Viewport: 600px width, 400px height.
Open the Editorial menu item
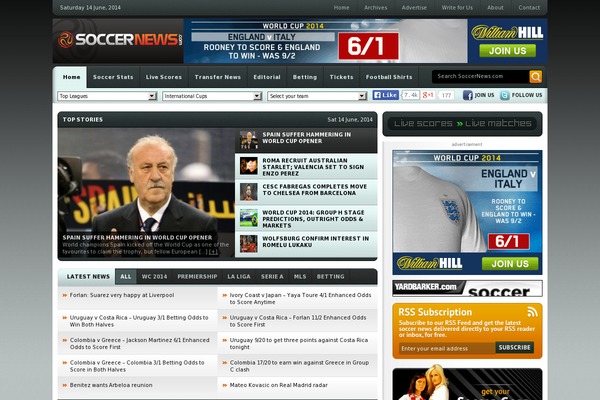267,77
